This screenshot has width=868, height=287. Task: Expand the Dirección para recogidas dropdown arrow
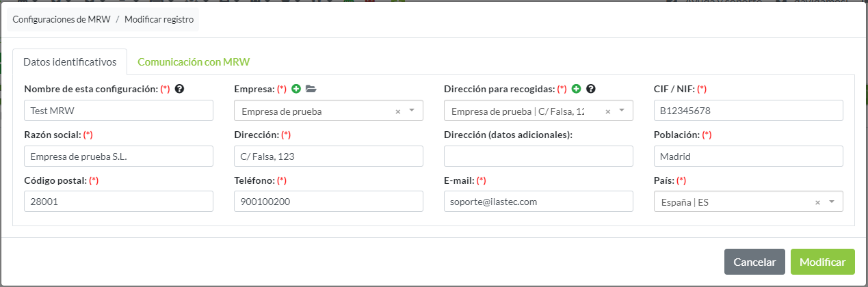(622, 111)
